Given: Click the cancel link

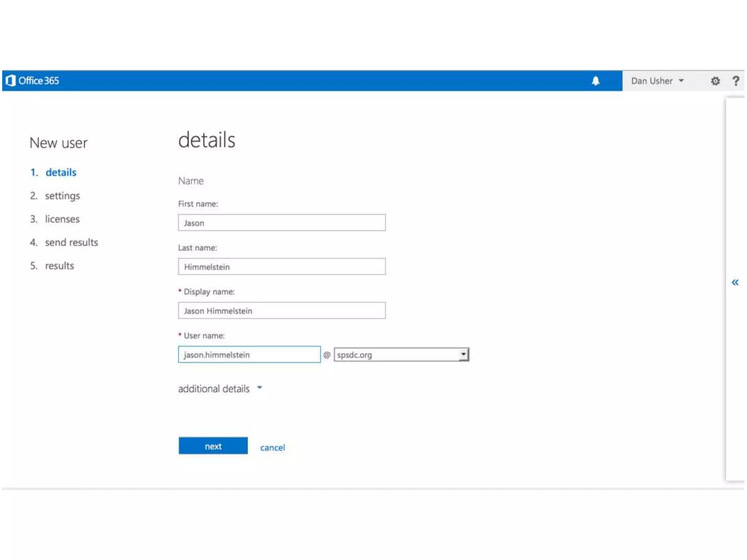Looking at the screenshot, I should pos(272,447).
